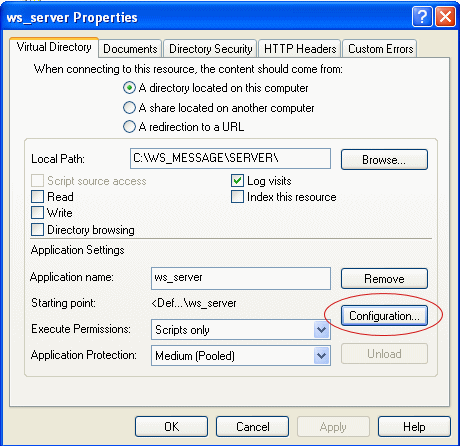
Task: Click the title bar help question-mark icon
Action: coord(422,17)
